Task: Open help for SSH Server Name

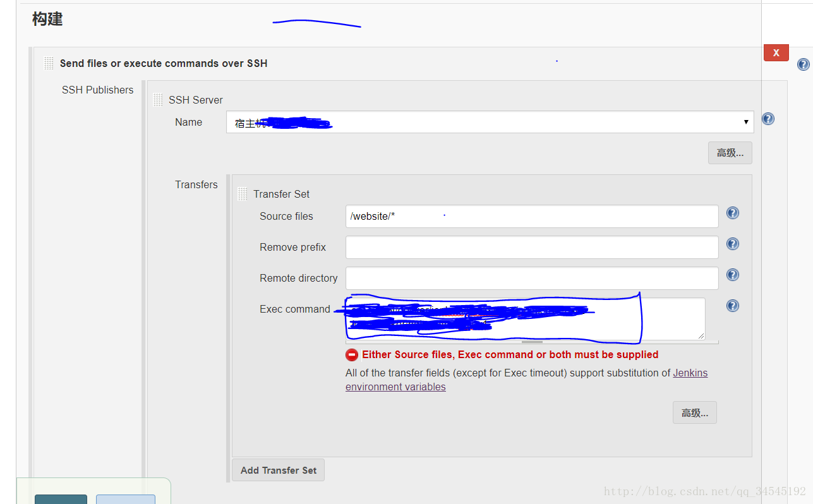Action: point(768,119)
